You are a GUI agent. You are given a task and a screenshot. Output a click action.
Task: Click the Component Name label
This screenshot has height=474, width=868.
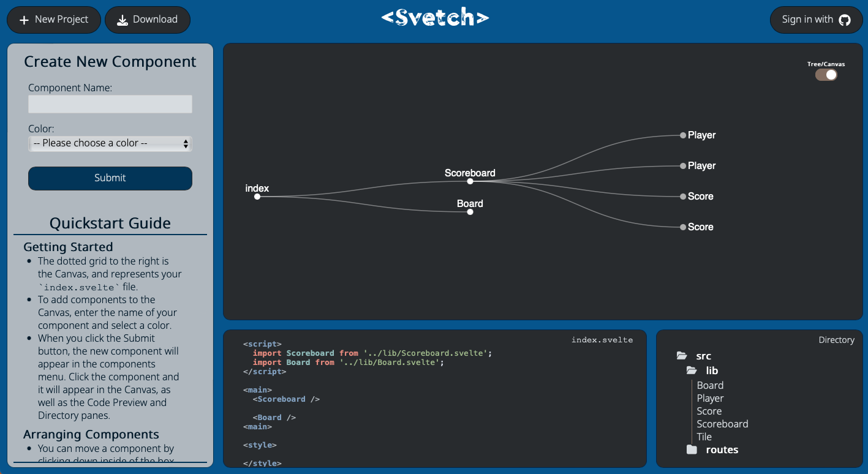point(70,88)
